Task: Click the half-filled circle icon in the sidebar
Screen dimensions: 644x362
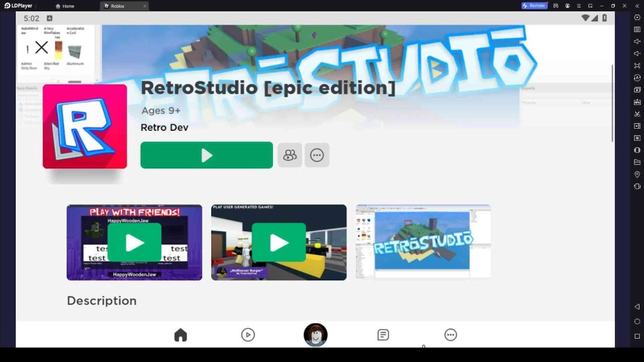Action: [637, 150]
